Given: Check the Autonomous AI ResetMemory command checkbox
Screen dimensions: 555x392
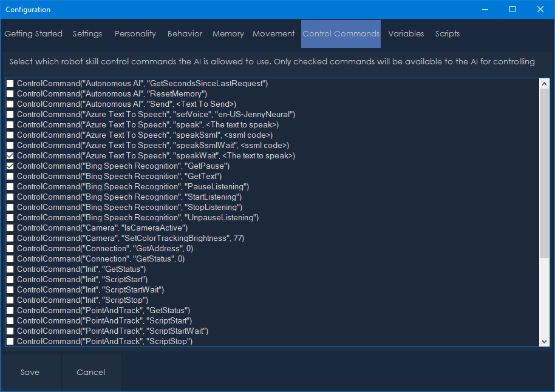Looking at the screenshot, I should 10,94.
